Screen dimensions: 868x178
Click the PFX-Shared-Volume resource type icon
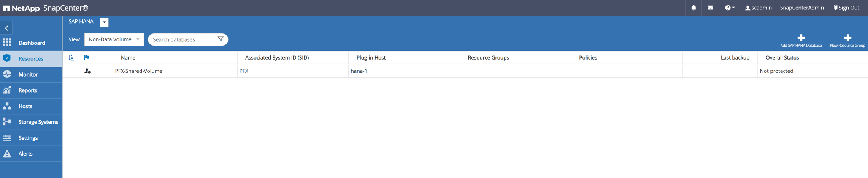click(87, 71)
